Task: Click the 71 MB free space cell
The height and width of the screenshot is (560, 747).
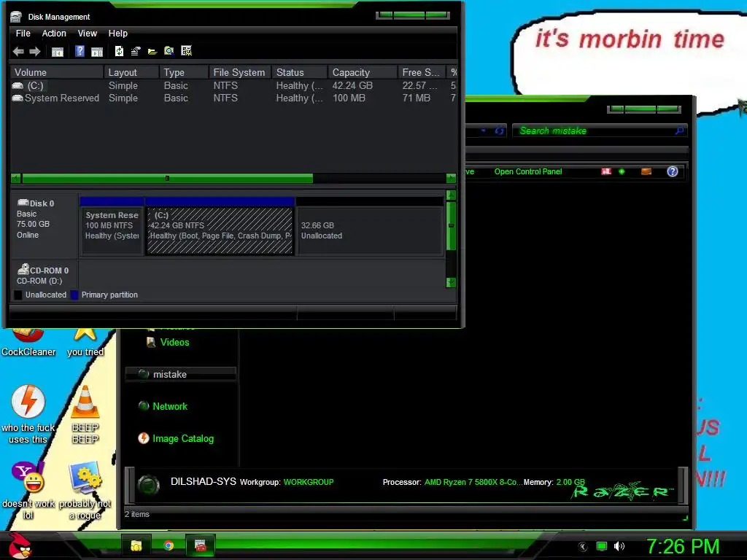Action: tap(416, 98)
